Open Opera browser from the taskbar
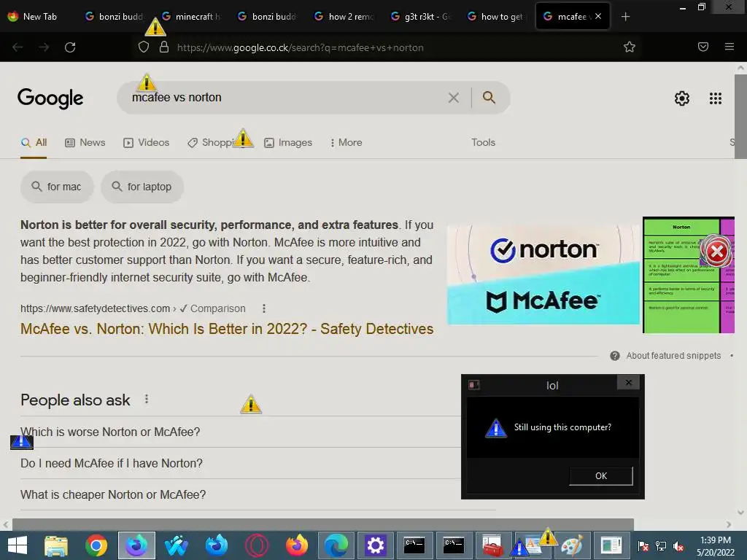This screenshot has width=747, height=560. (256, 545)
